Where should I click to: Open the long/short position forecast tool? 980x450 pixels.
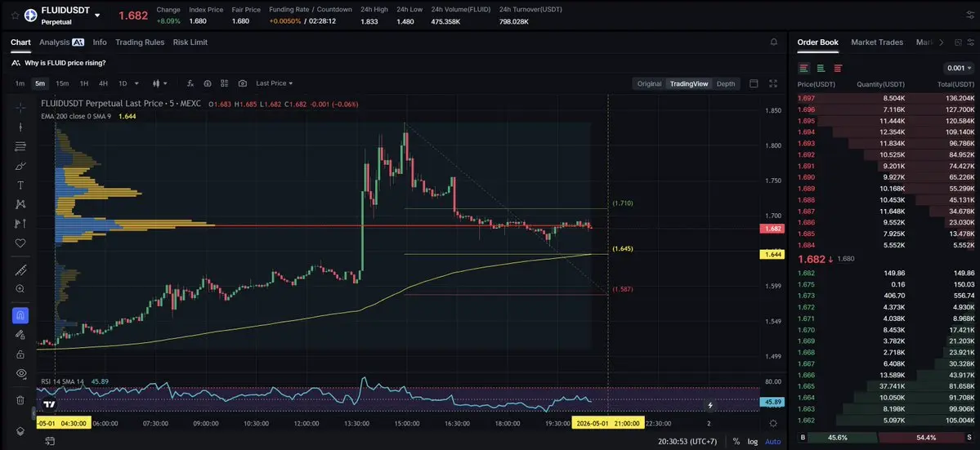[20, 224]
